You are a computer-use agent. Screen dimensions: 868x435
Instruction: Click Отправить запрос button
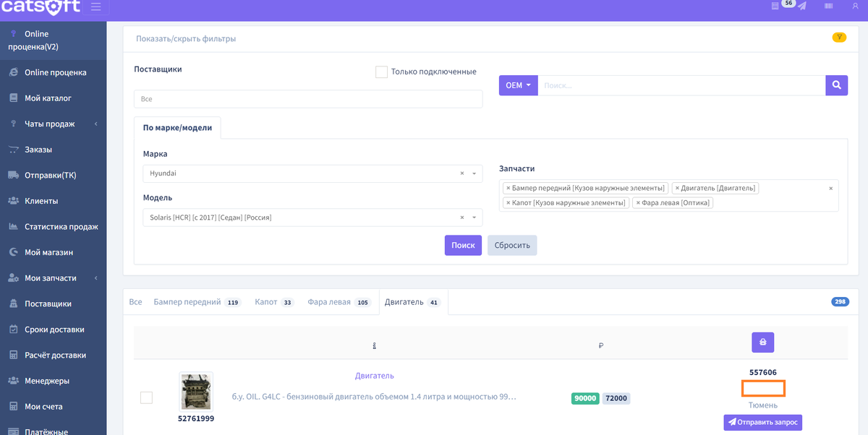click(x=763, y=422)
